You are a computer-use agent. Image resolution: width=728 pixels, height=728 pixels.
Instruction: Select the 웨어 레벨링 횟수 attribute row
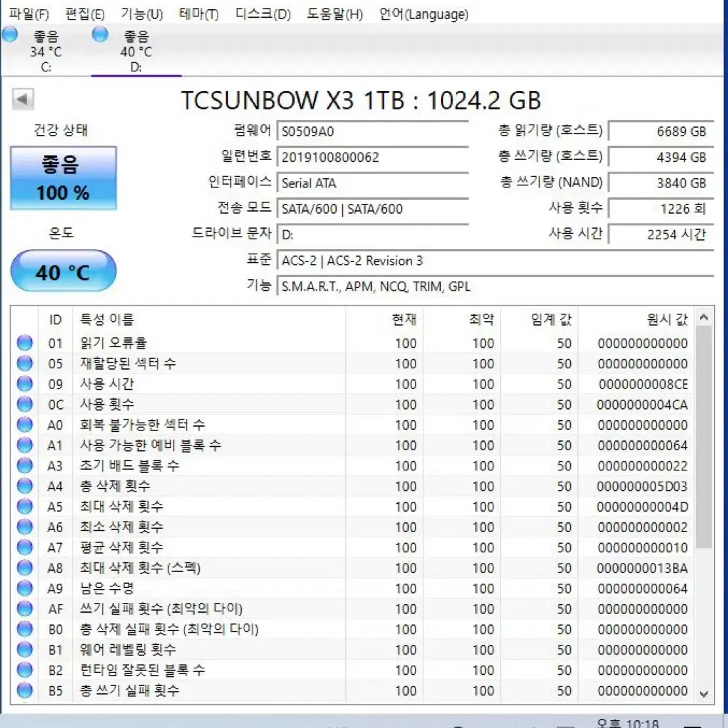click(353, 649)
